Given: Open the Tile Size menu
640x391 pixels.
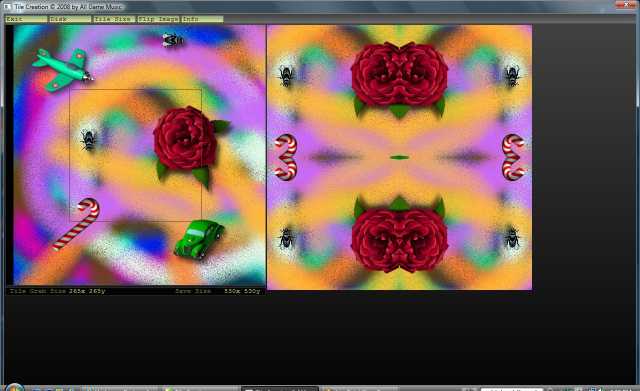Looking at the screenshot, I should [114, 19].
